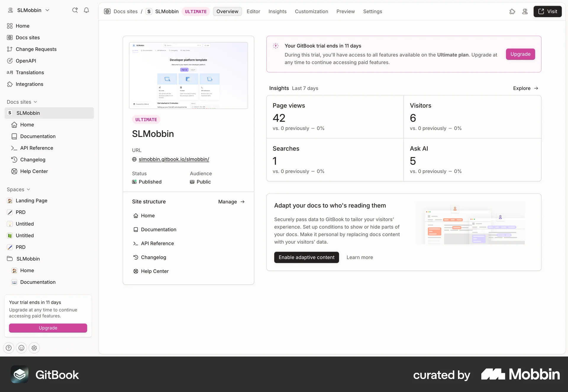Open the Visitors insight card
Image resolution: width=568 pixels, height=392 pixels.
[x=472, y=117]
